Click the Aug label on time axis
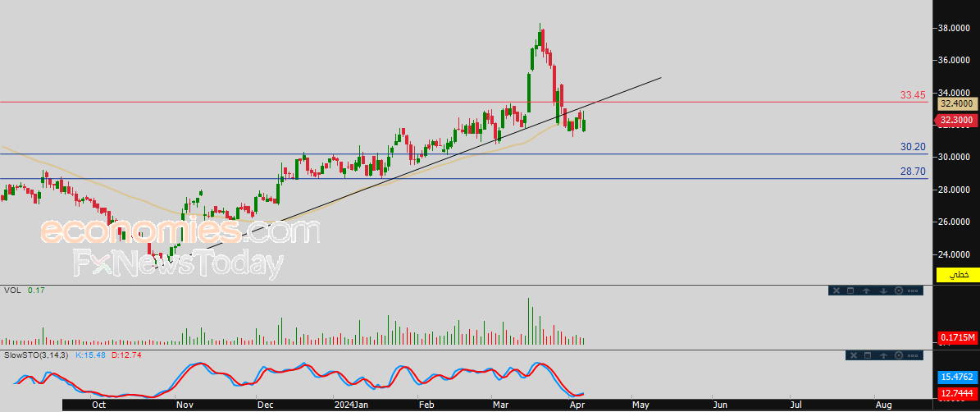Image resolution: width=980 pixels, height=412 pixels. point(883,405)
